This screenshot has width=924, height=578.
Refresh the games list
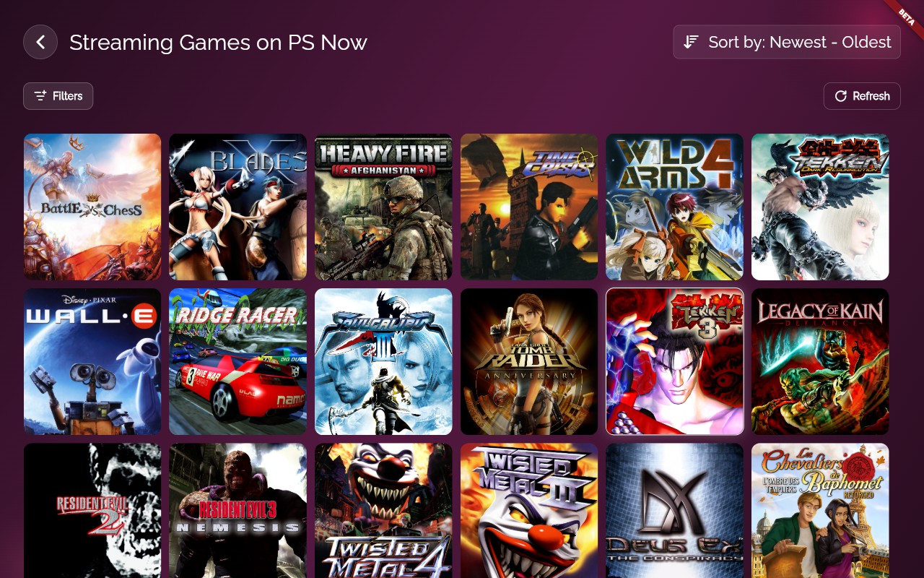coord(862,96)
